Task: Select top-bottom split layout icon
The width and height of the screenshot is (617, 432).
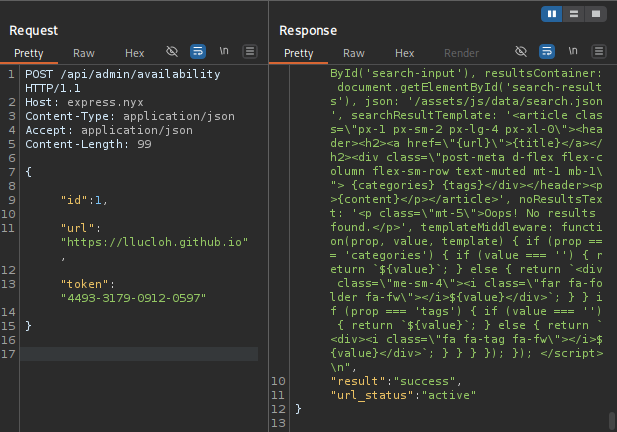Action: [574, 14]
